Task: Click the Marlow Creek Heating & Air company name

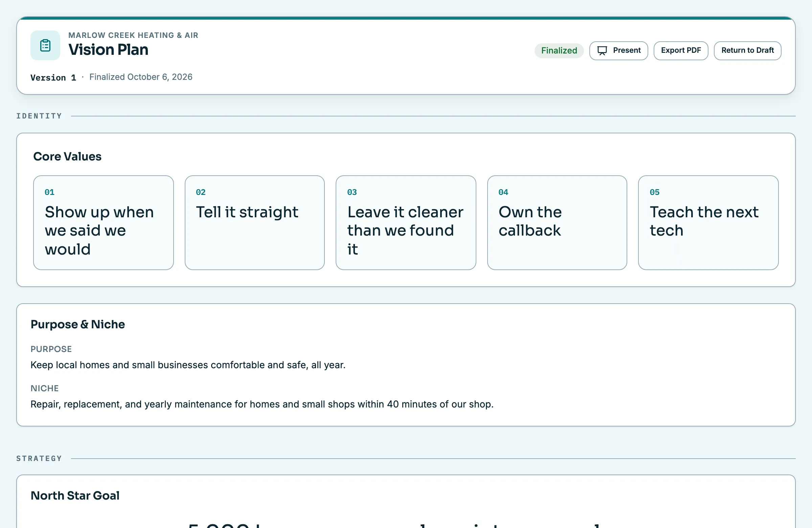Action: tap(133, 35)
